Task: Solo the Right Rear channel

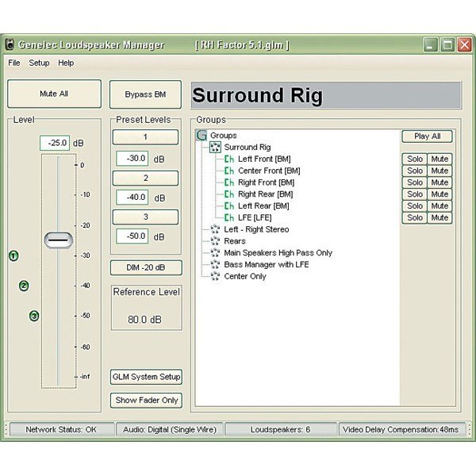Action: point(415,194)
